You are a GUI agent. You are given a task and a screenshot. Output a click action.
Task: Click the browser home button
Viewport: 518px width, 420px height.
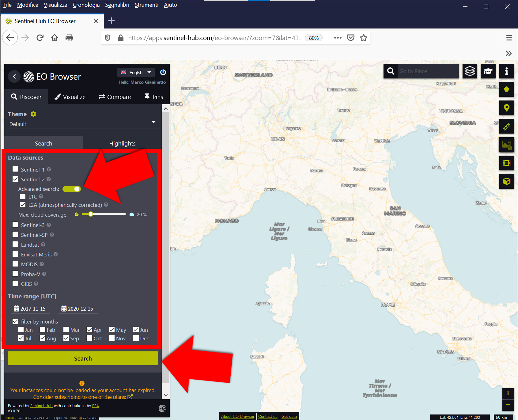pyautogui.click(x=55, y=38)
